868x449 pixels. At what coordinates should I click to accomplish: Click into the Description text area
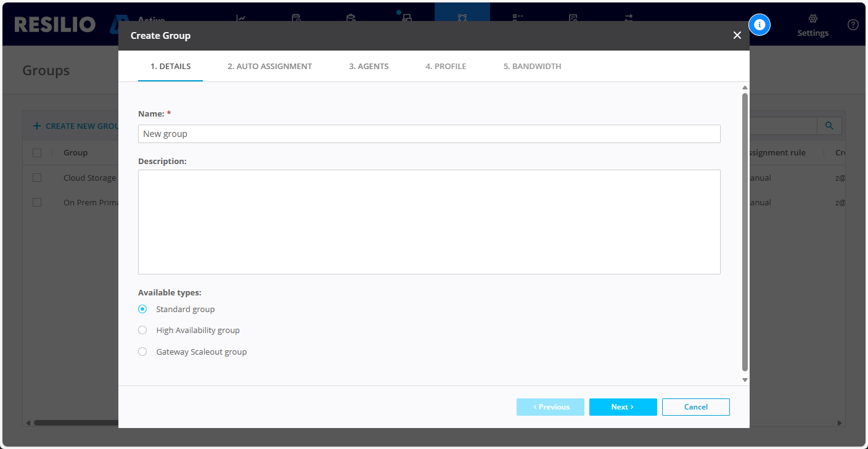428,221
